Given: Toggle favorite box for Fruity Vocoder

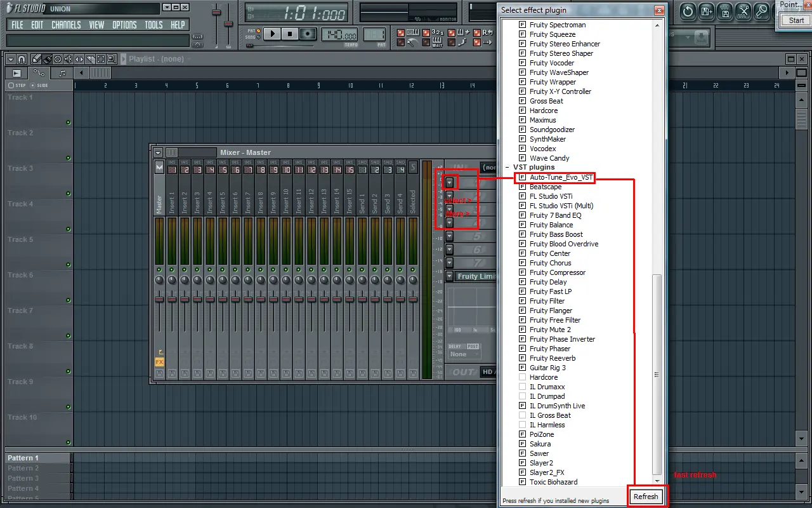Looking at the screenshot, I should (523, 63).
